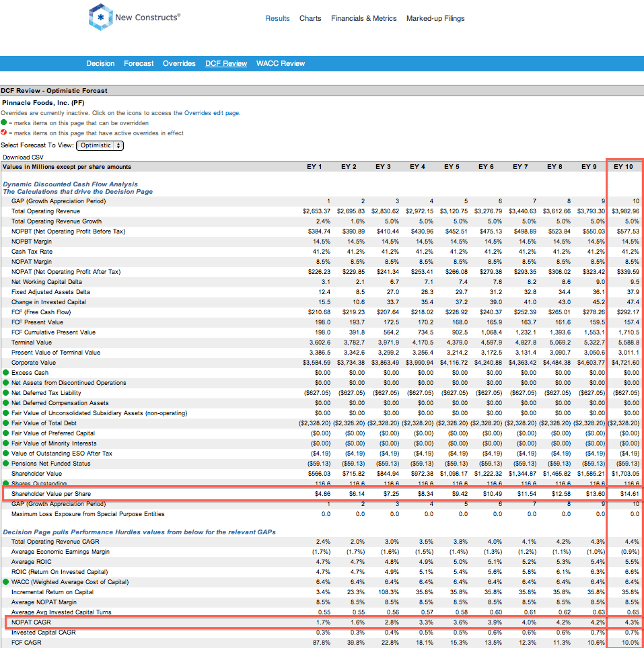This screenshot has width=644, height=648.
Task: Click the New Constructs logo
Action: pos(135,17)
